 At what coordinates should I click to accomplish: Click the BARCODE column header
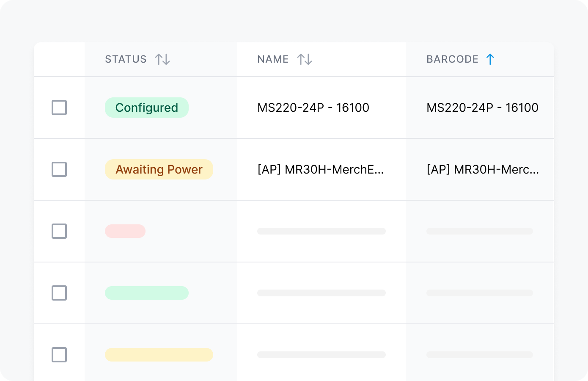pyautogui.click(x=452, y=59)
